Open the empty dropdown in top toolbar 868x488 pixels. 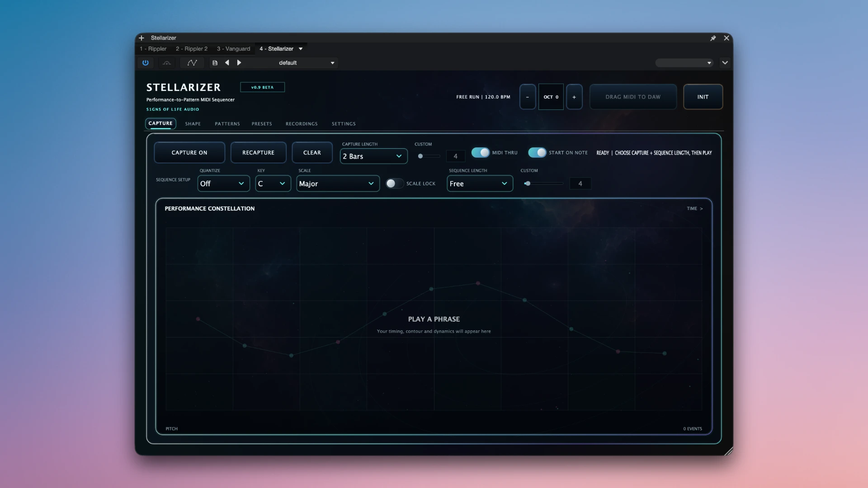tap(684, 63)
